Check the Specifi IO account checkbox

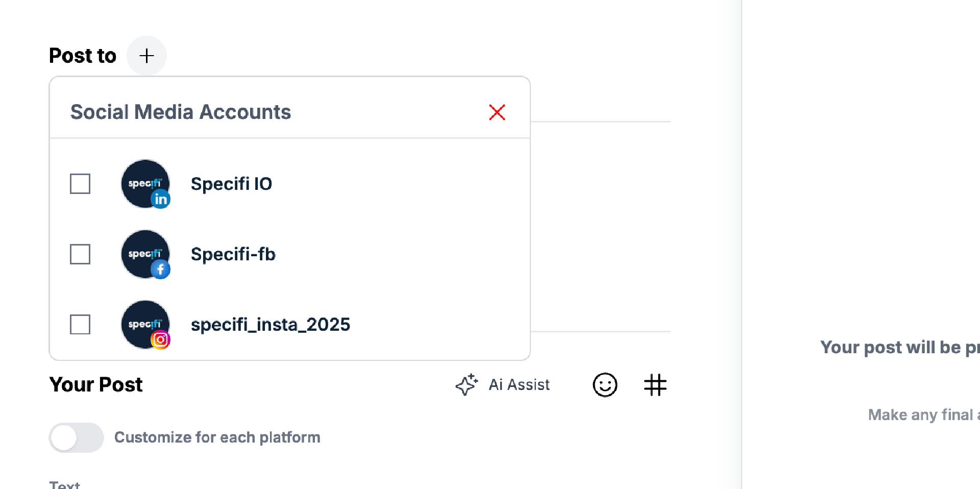[80, 184]
